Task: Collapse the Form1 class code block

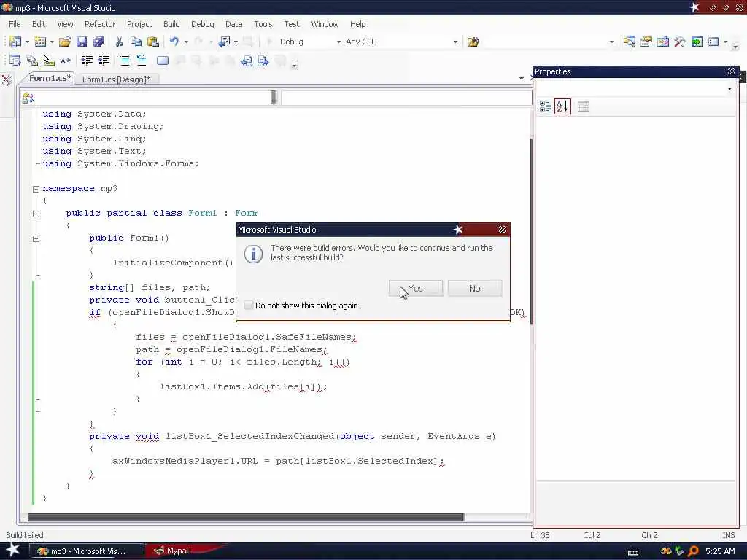Action: pos(36,214)
